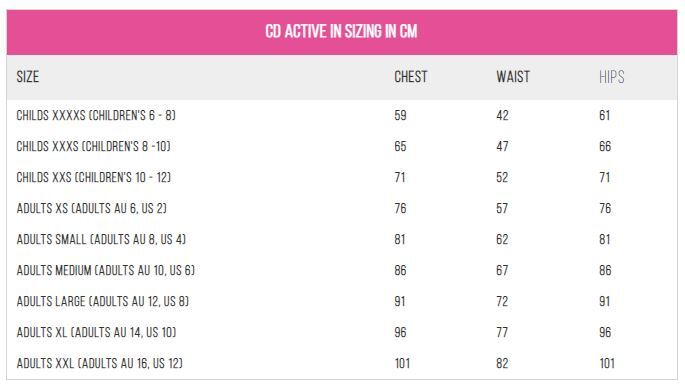
Task: Select the Childs XXXXS size row label
Action: 96,115
